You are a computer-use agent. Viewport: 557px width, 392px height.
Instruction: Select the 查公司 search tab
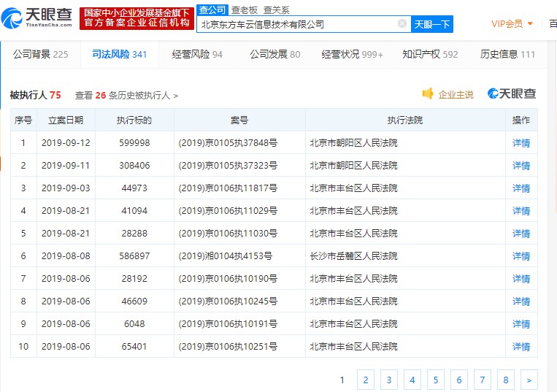[x=212, y=10]
